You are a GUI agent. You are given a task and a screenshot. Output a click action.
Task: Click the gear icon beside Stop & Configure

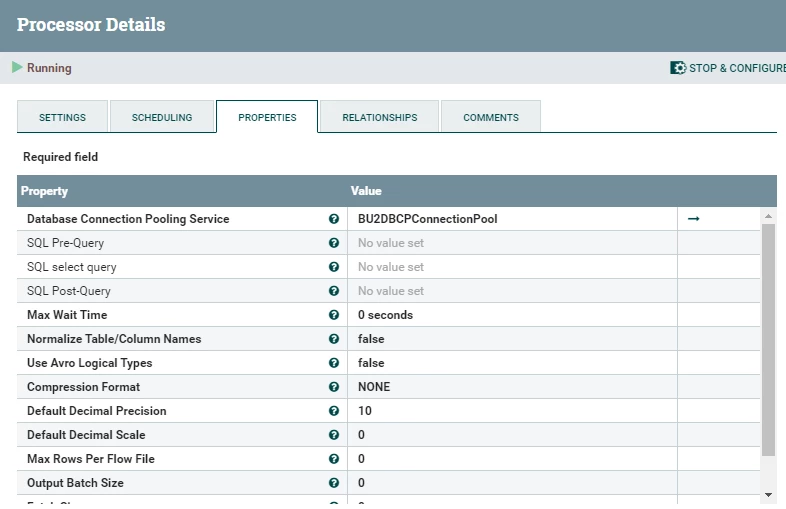(x=678, y=68)
